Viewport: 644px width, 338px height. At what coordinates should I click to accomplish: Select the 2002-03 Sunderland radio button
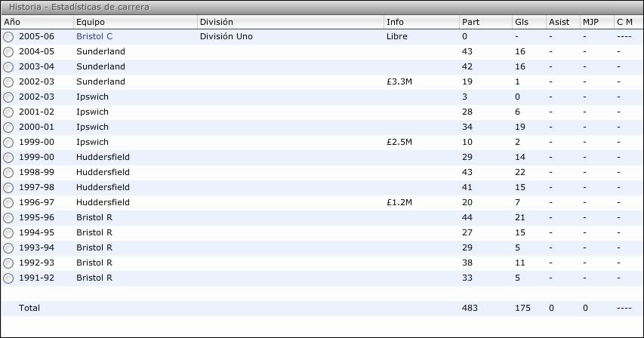8,82
